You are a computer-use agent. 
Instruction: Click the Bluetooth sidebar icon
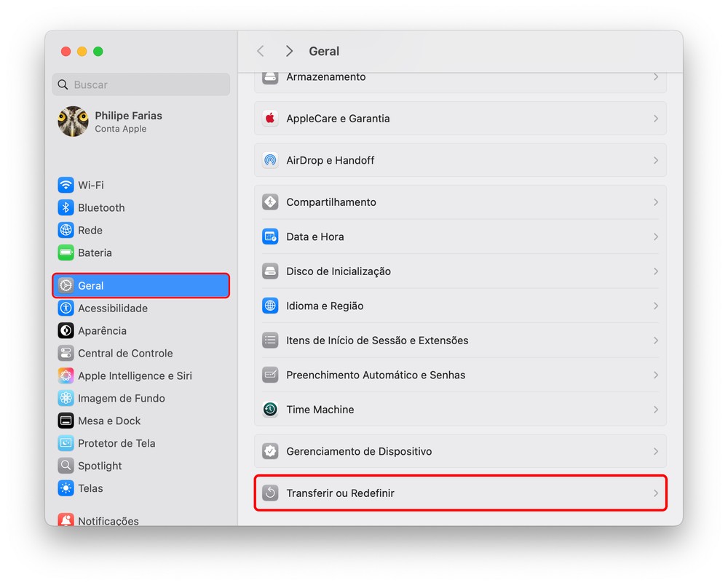tap(66, 207)
